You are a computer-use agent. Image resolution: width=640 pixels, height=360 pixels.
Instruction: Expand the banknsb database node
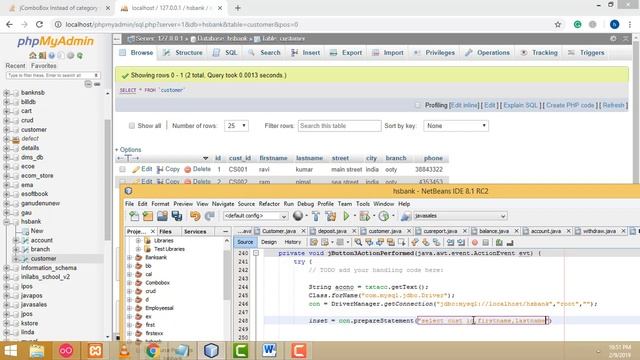point(6,93)
